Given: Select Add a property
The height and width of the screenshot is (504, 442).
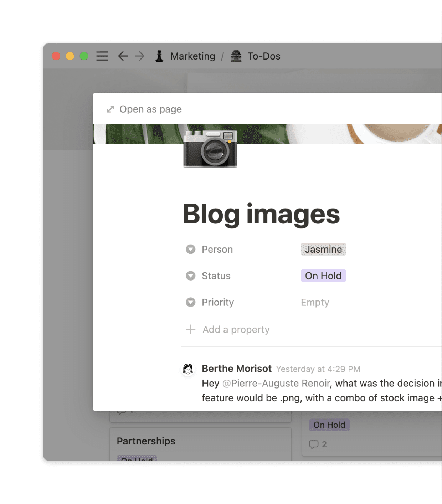Looking at the screenshot, I should click(236, 329).
